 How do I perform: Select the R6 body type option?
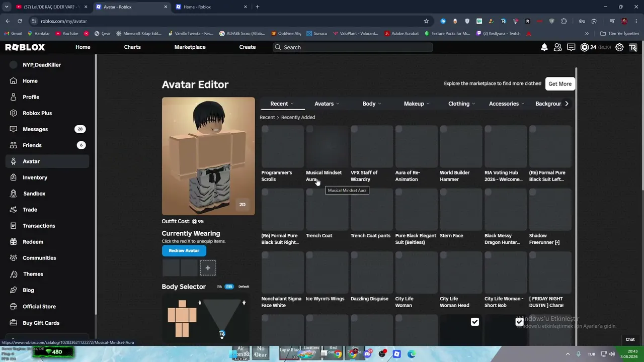tap(219, 287)
